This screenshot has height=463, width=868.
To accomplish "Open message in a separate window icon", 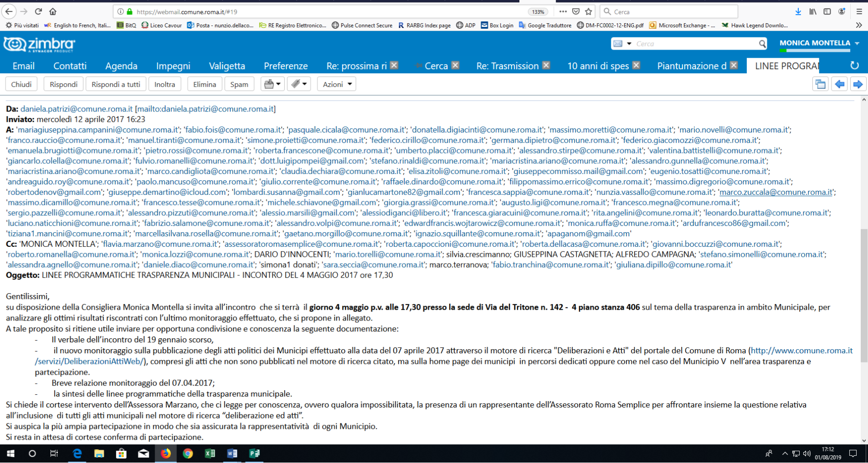I will tap(820, 84).
